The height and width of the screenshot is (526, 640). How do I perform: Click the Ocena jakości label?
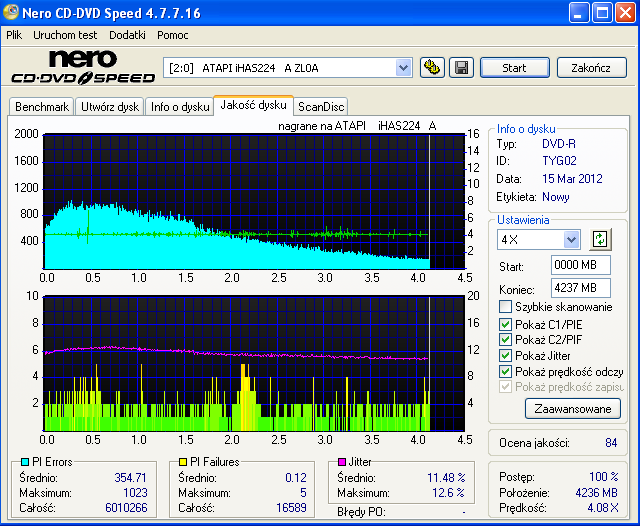(x=534, y=443)
